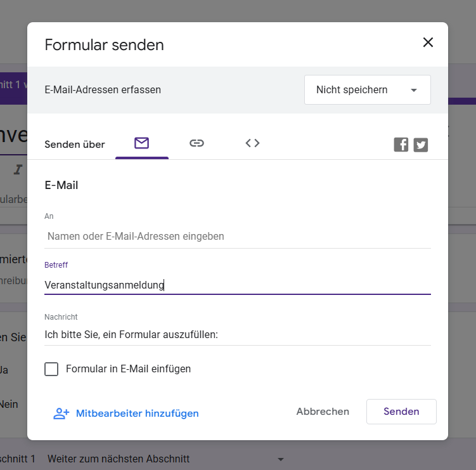Switch to the link sharing tab
The height and width of the screenshot is (470, 476).
pyautogui.click(x=196, y=143)
